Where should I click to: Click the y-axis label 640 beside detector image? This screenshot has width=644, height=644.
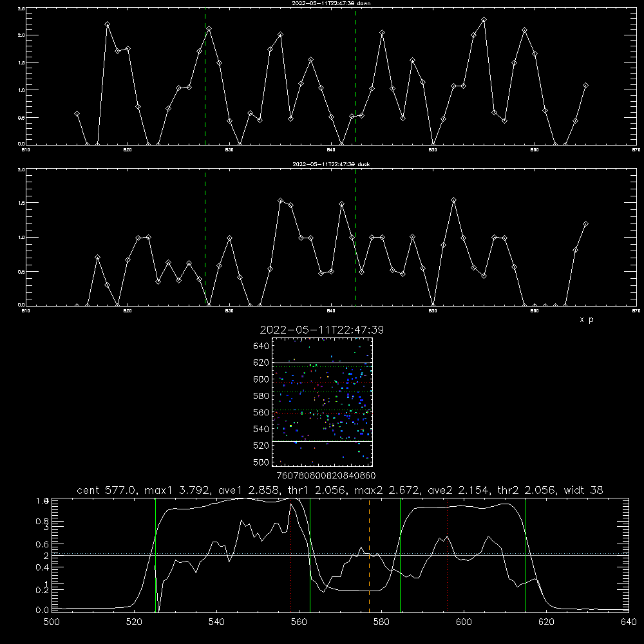[x=261, y=346]
